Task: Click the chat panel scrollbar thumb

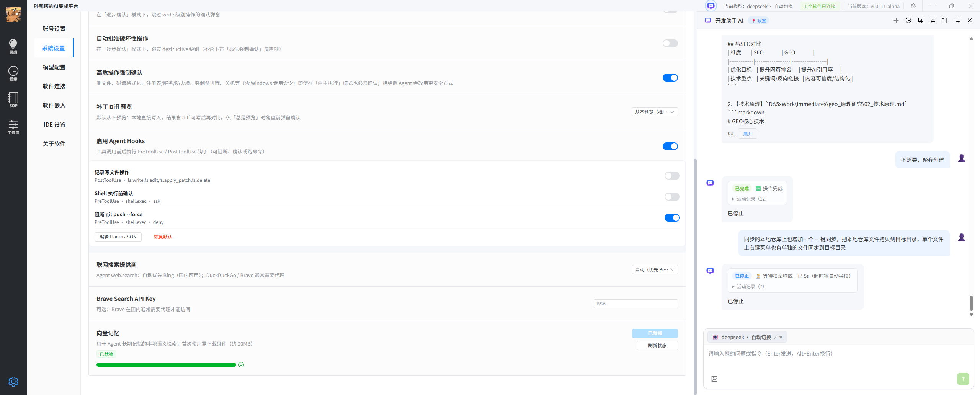Action: [x=971, y=303]
